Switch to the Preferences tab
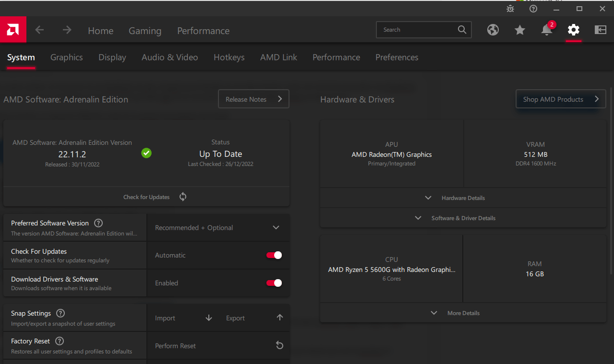 (397, 58)
